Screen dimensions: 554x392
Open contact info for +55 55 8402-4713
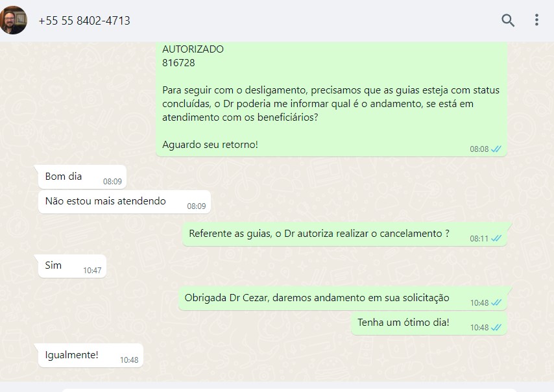(84, 21)
